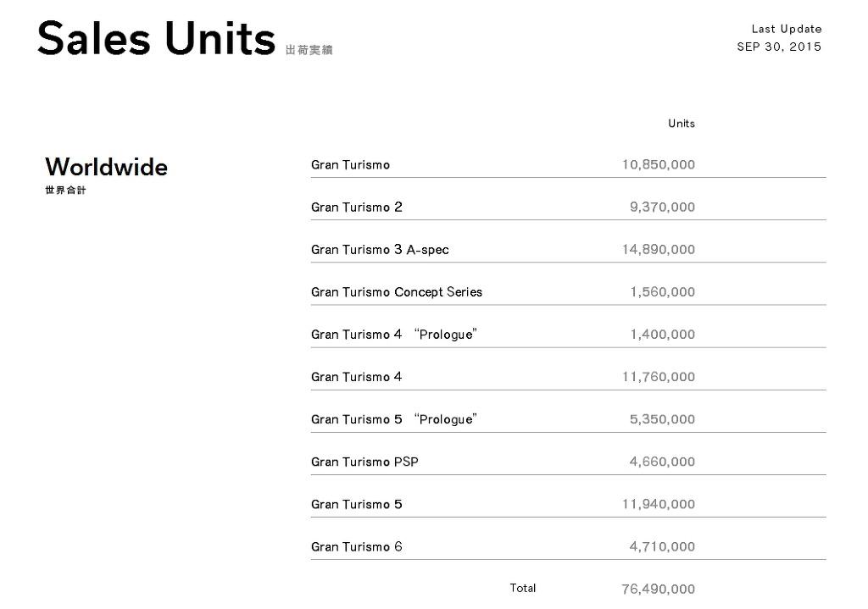Image resolution: width=868 pixels, height=609 pixels.
Task: Select "Gran Turismo Concept Series" title
Action: 397,292
